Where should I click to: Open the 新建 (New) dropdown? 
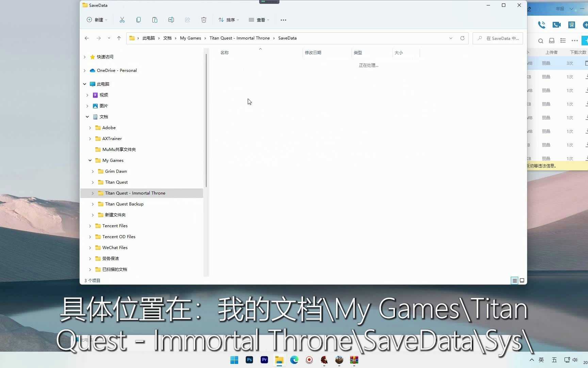[97, 20]
